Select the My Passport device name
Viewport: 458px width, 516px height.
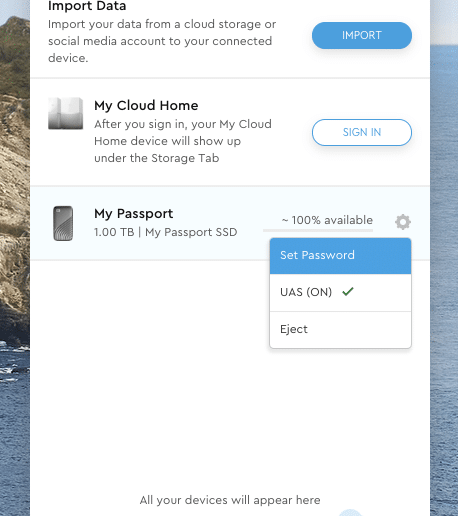[133, 214]
